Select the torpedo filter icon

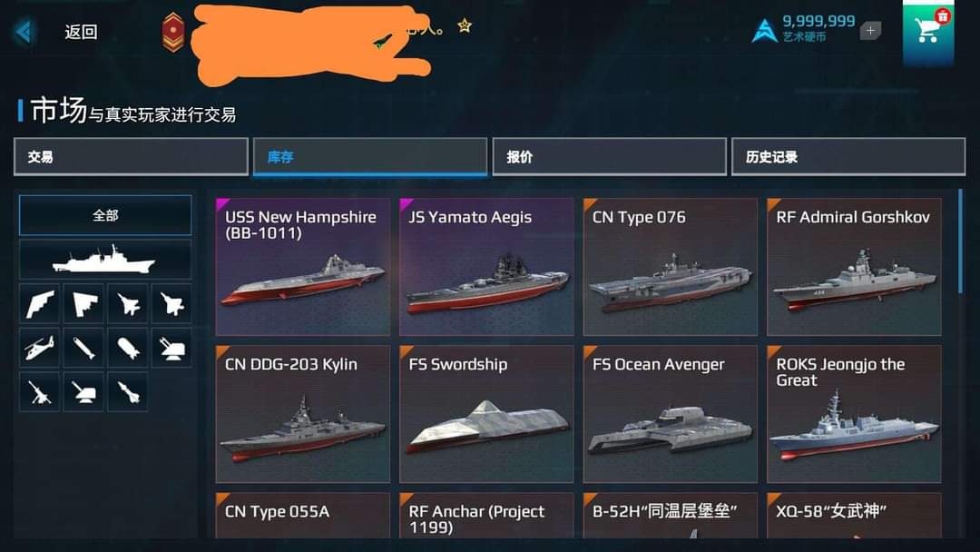(83, 348)
